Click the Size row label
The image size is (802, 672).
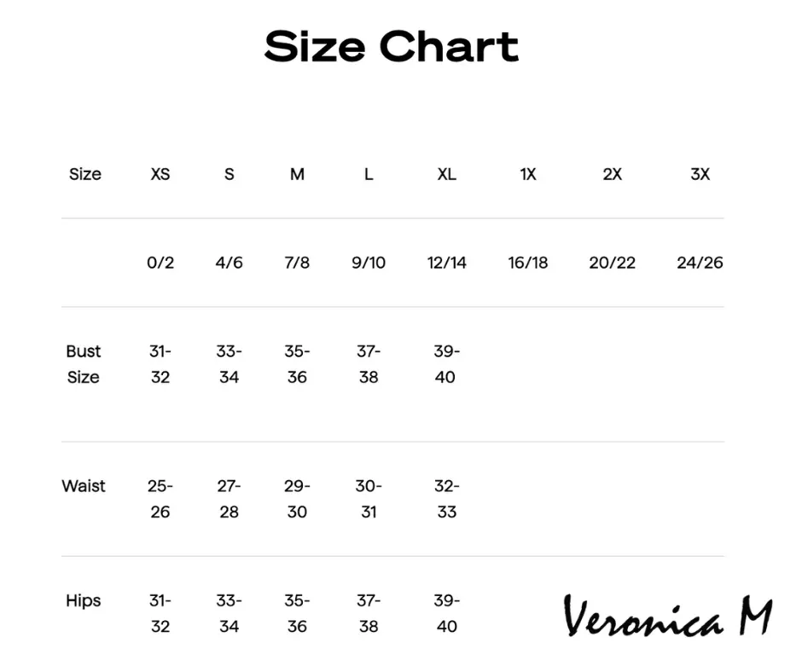click(85, 174)
